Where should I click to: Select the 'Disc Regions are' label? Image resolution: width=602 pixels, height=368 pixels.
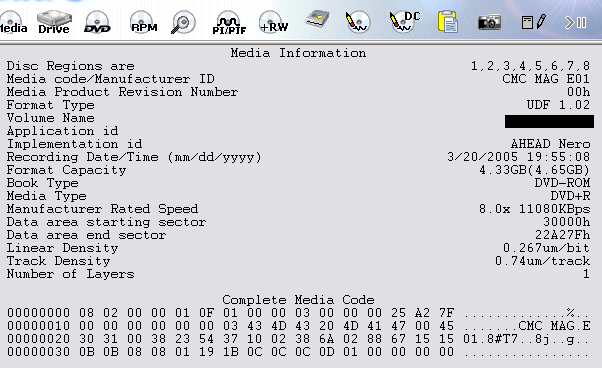pyautogui.click(x=71, y=66)
